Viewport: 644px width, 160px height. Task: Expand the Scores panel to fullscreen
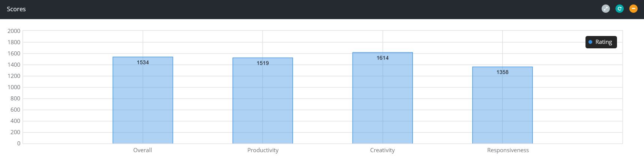[605, 9]
